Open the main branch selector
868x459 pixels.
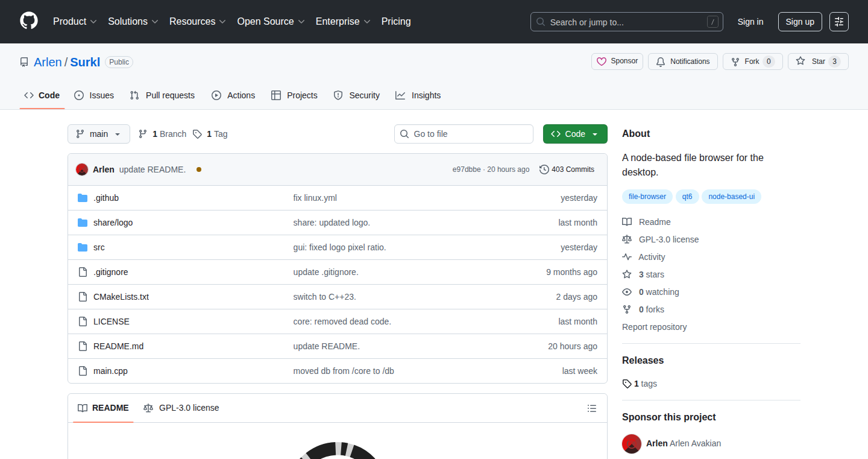[99, 134]
